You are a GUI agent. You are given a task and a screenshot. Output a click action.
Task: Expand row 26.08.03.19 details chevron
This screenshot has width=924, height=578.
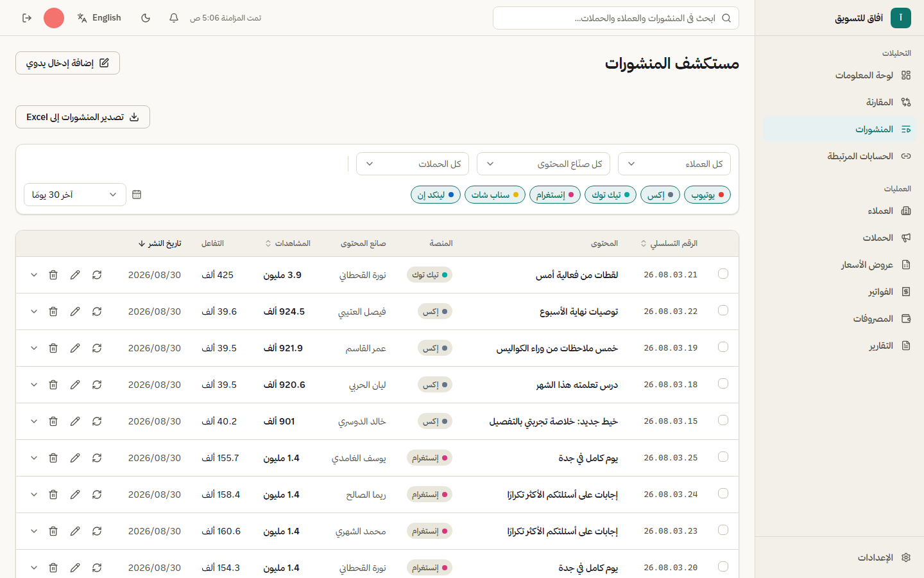(x=34, y=348)
